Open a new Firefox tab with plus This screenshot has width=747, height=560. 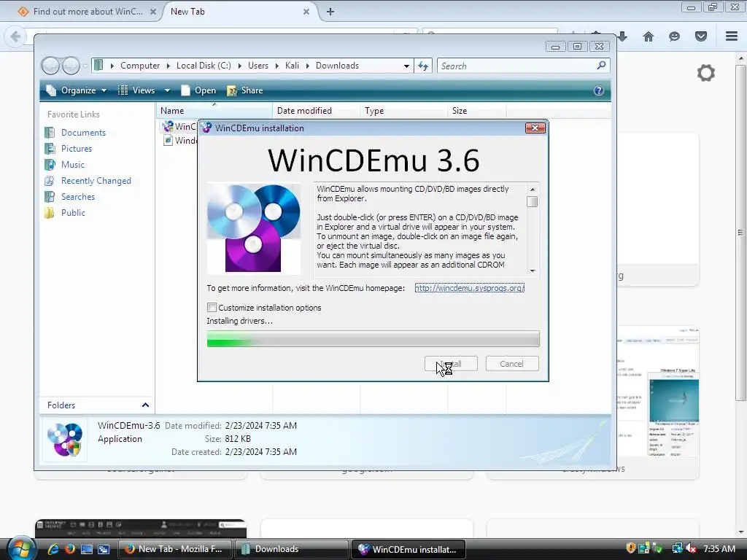[330, 12]
